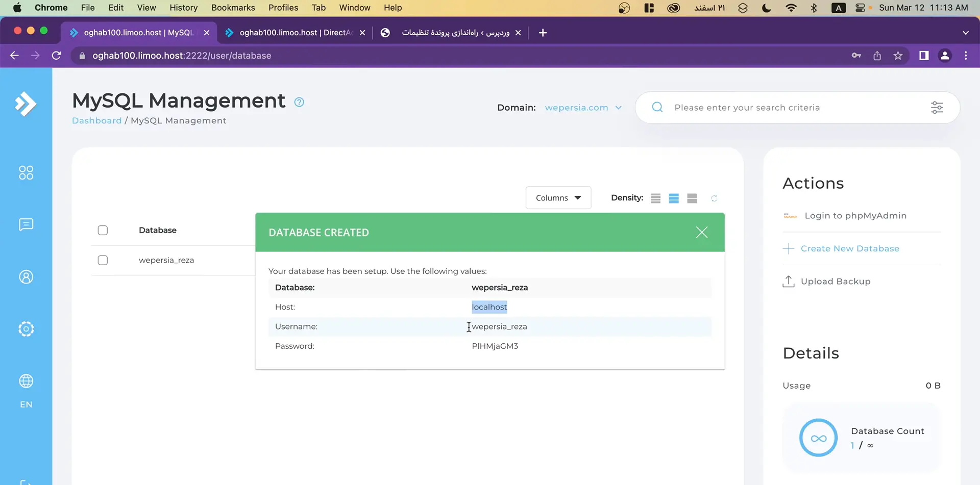The width and height of the screenshot is (980, 485).
Task: Open the Columns dropdown
Action: tap(558, 198)
